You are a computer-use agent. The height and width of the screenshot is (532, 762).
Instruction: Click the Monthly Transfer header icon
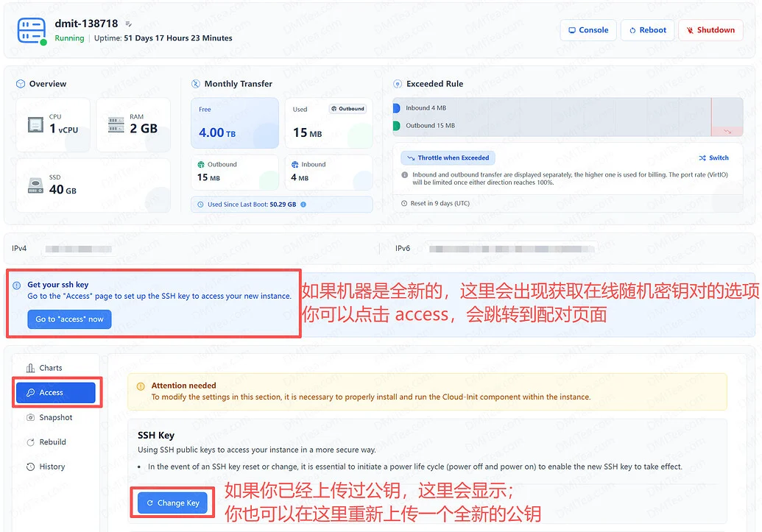click(196, 84)
